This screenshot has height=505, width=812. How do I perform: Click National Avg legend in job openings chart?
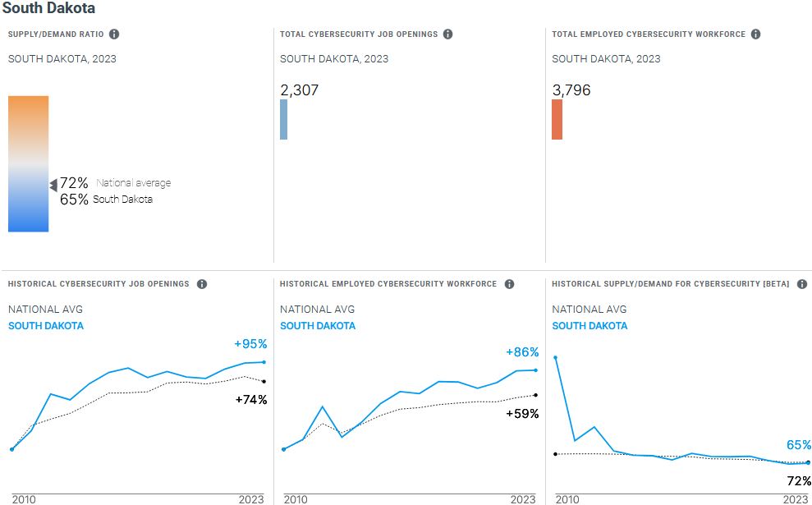[x=45, y=310]
